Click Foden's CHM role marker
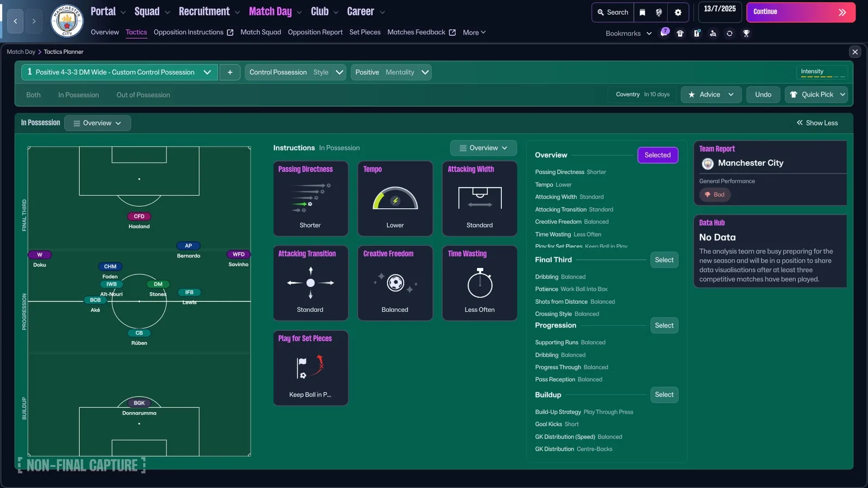The height and width of the screenshot is (488, 868). [110, 267]
